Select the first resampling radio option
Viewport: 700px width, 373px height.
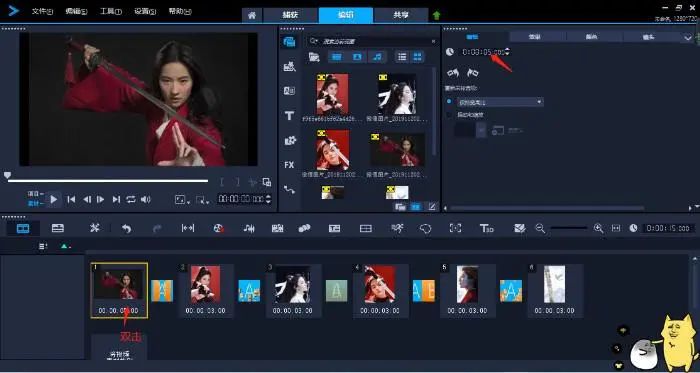pyautogui.click(x=450, y=102)
